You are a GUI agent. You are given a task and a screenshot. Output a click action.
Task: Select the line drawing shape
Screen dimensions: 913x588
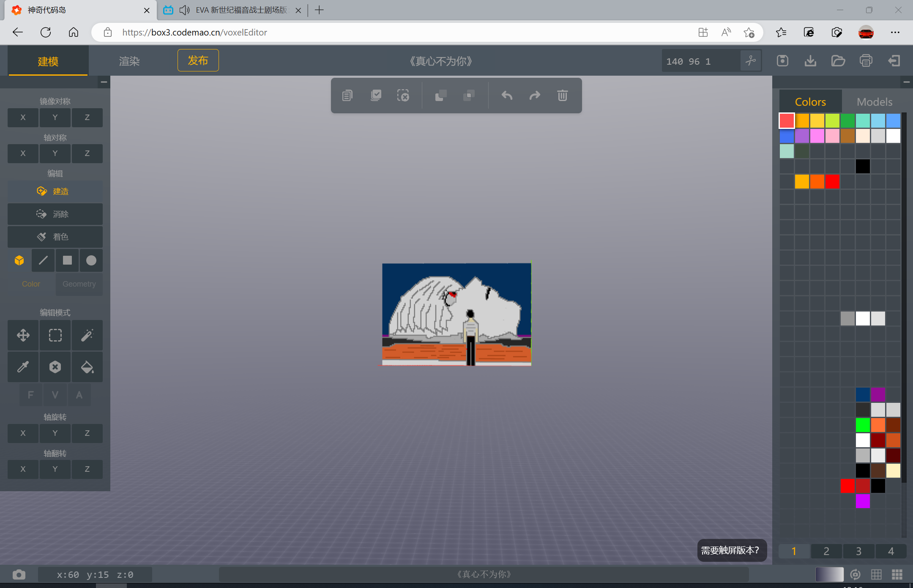pyautogui.click(x=43, y=260)
